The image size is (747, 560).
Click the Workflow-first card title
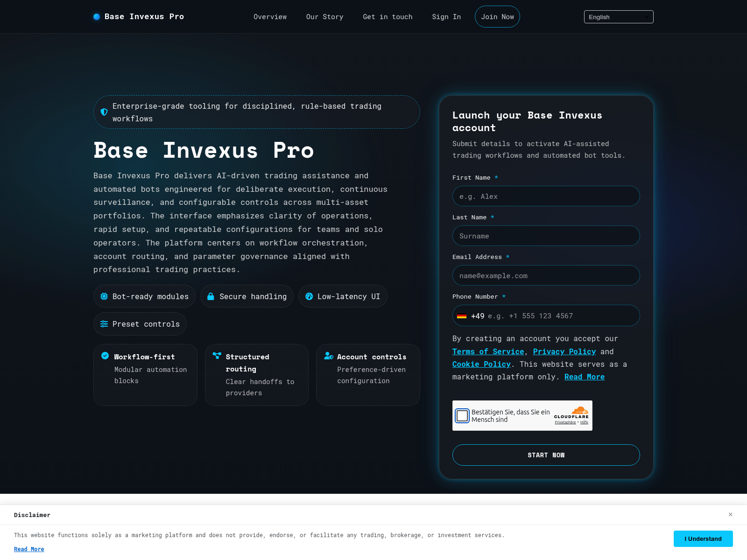coord(145,357)
